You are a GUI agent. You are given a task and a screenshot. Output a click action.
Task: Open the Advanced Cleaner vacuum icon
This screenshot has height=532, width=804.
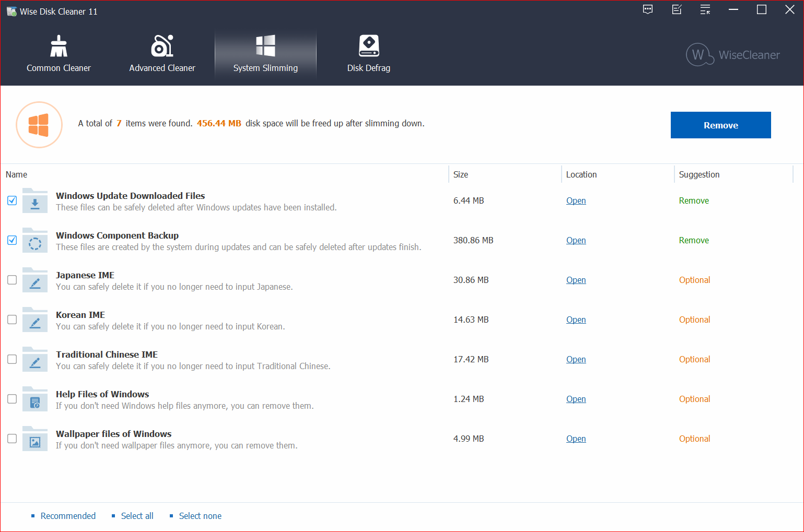tap(162, 46)
